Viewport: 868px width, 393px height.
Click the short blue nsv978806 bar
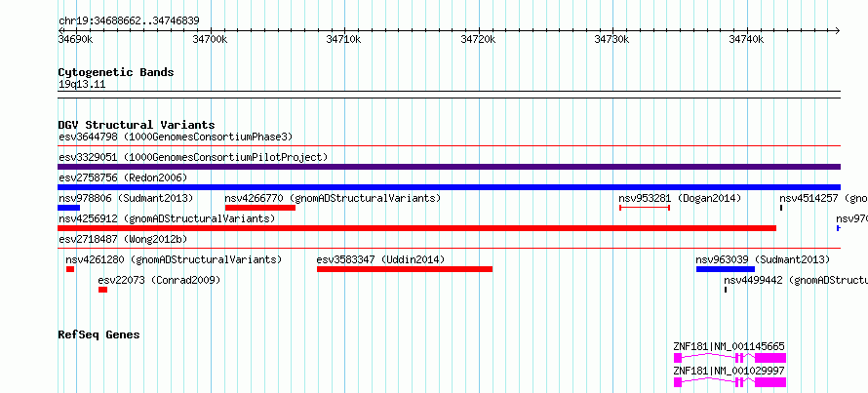(x=68, y=208)
